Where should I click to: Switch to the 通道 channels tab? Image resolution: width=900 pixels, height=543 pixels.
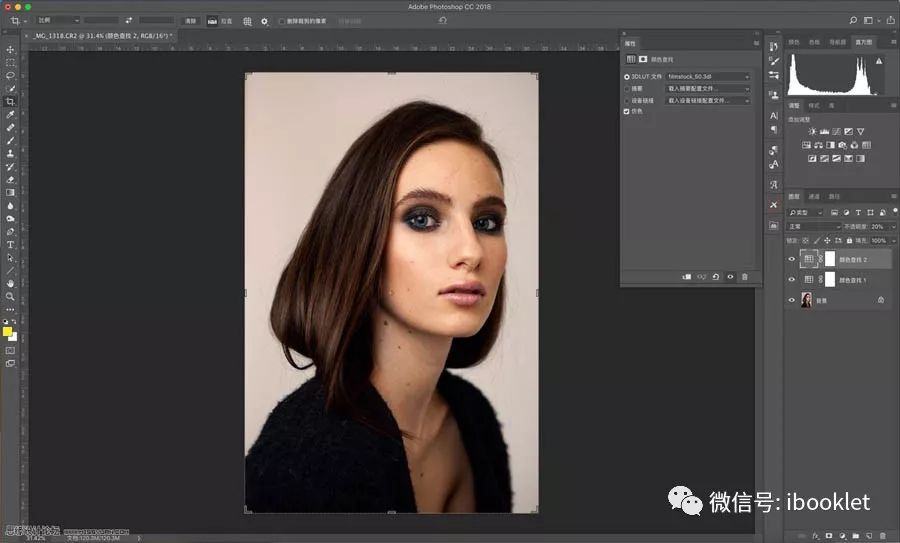pyautogui.click(x=813, y=196)
